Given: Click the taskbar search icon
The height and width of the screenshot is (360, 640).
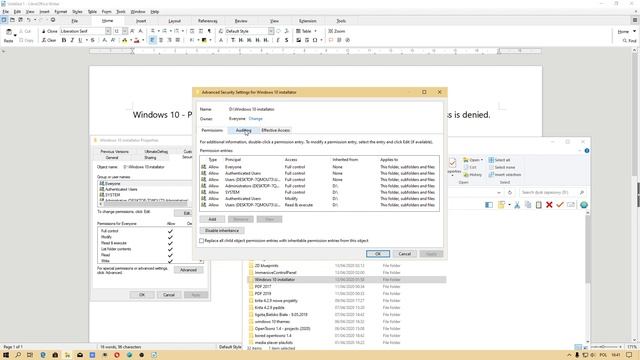Looking at the screenshot, I should pyautogui.click(x=18, y=355).
